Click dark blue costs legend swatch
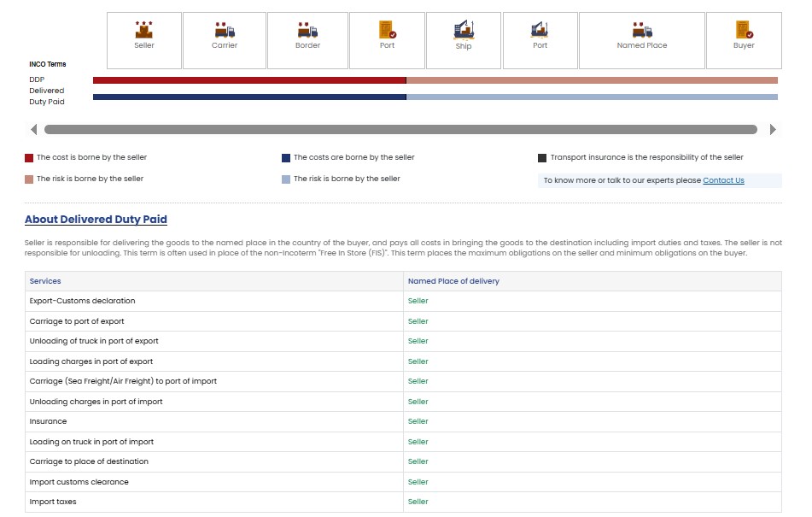 (x=286, y=158)
